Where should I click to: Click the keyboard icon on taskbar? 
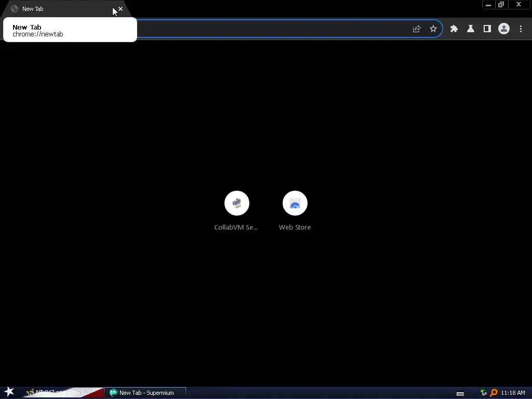click(460, 394)
